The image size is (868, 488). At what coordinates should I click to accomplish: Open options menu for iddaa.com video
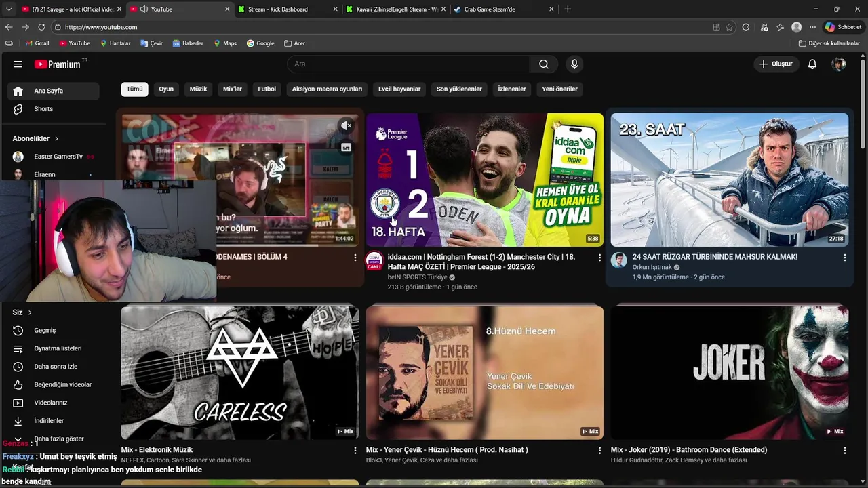click(x=599, y=258)
